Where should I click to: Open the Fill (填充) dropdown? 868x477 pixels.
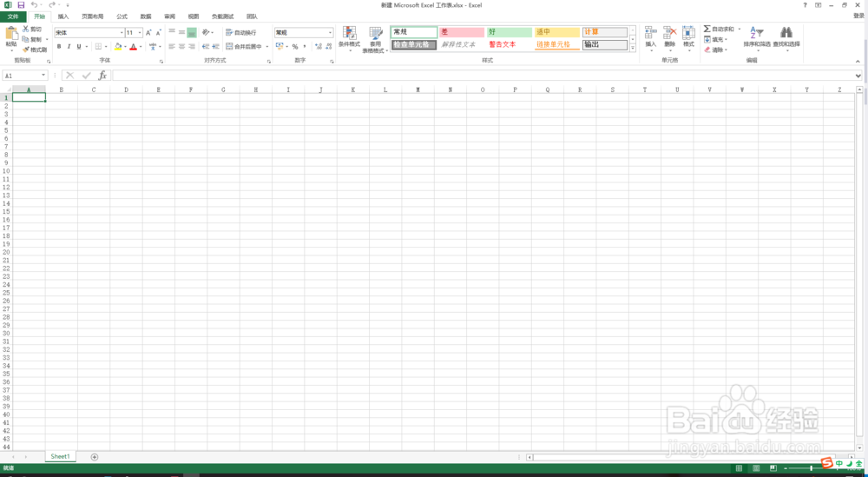[716, 39]
